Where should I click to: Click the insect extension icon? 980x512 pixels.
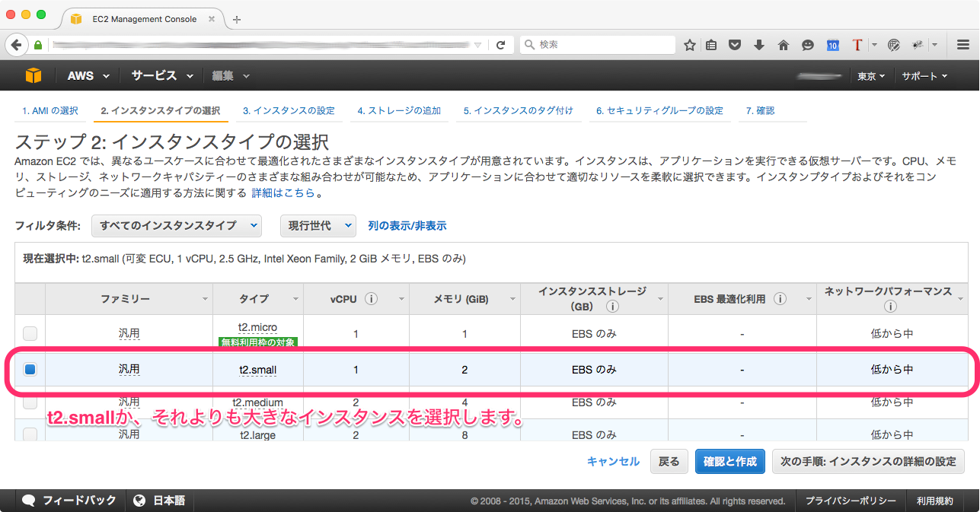point(918,45)
